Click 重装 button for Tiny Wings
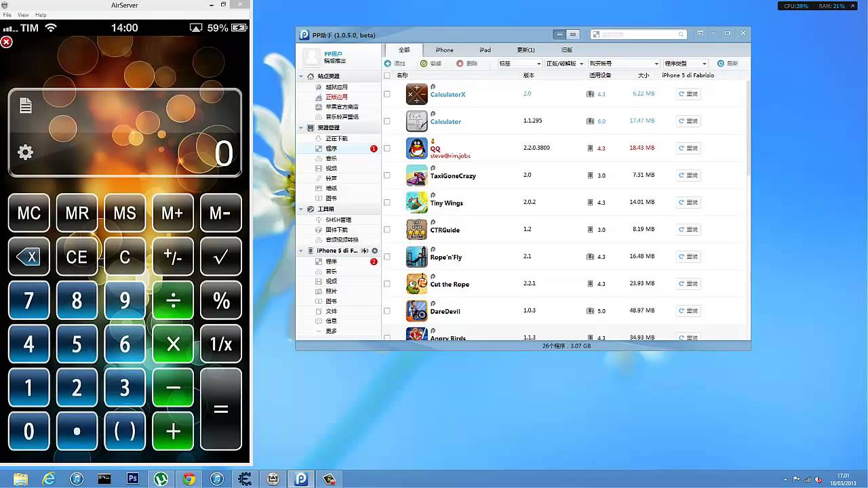The height and width of the screenshot is (488, 868). (688, 203)
